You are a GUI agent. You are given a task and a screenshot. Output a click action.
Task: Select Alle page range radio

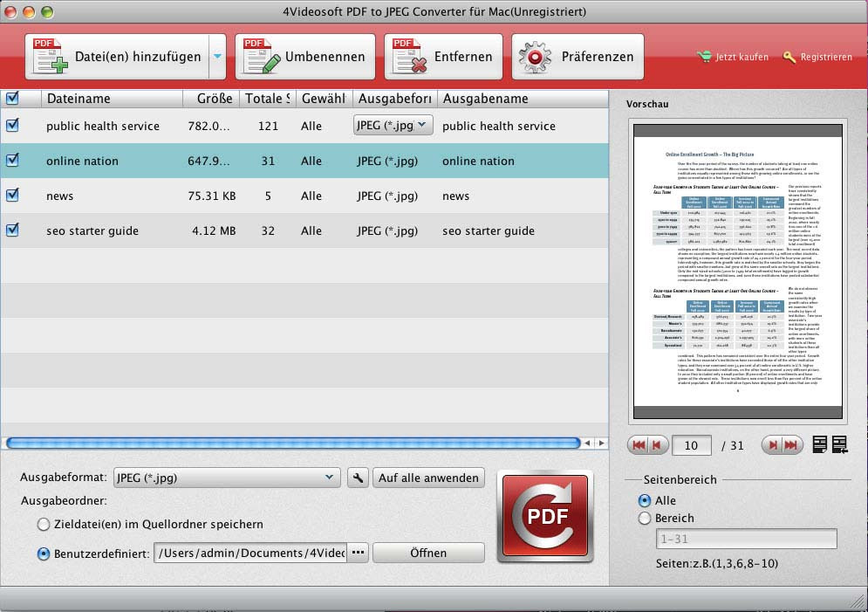pyautogui.click(x=645, y=500)
